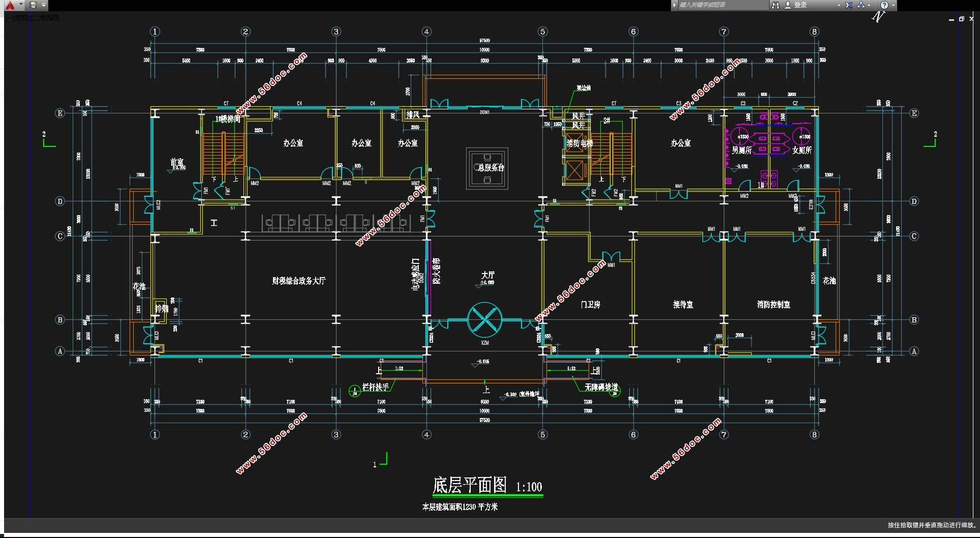Expand the Help dropdown arrow
Image resolution: width=980 pixels, height=538 pixels.
[893, 5]
